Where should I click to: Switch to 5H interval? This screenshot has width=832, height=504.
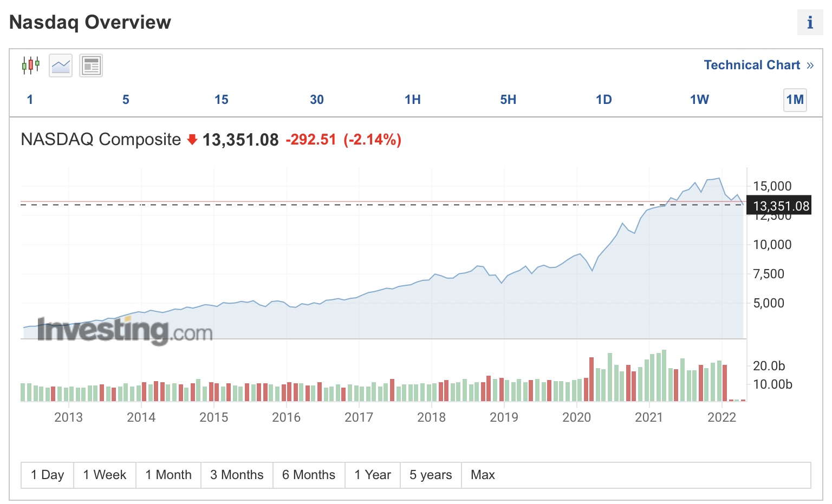pos(508,100)
